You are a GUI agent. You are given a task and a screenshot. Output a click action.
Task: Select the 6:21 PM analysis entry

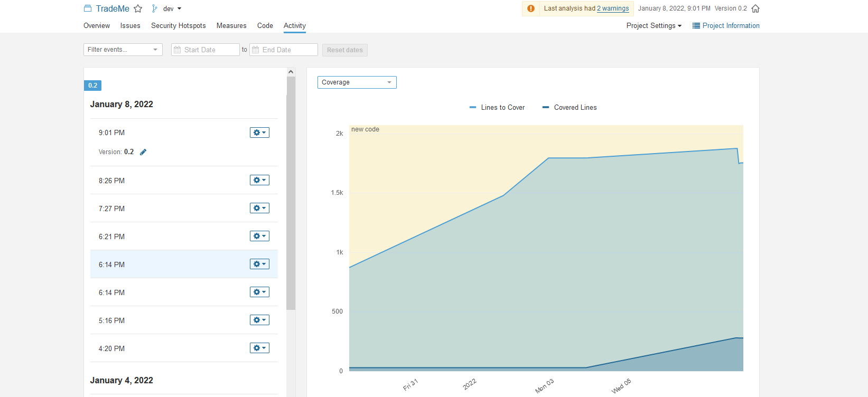click(184, 237)
